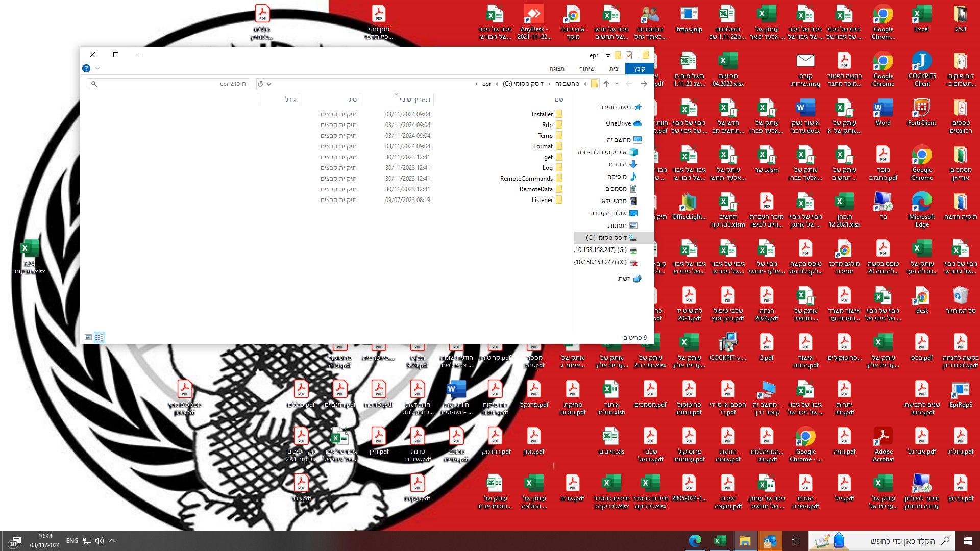
Task: Select the Listener folder row
Action: click(x=442, y=200)
